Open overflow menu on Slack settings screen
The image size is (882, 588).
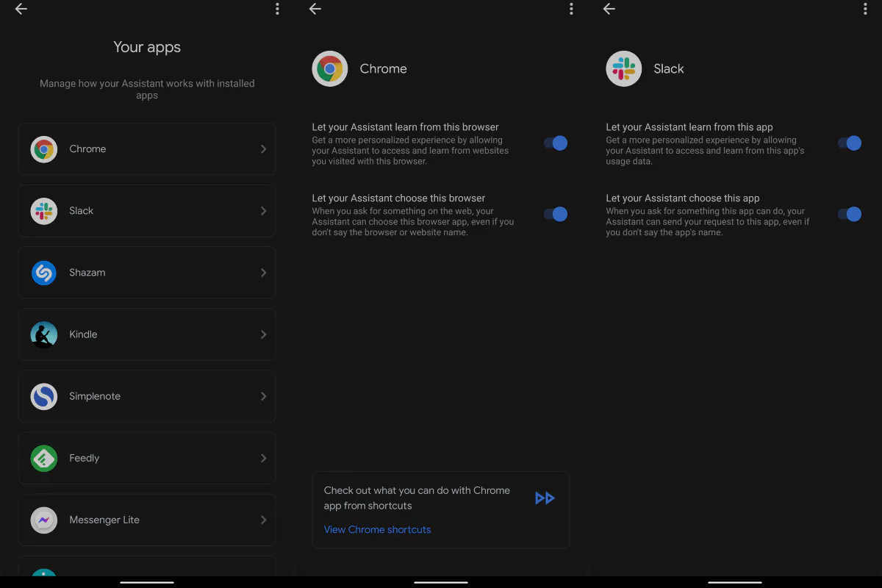865,9
